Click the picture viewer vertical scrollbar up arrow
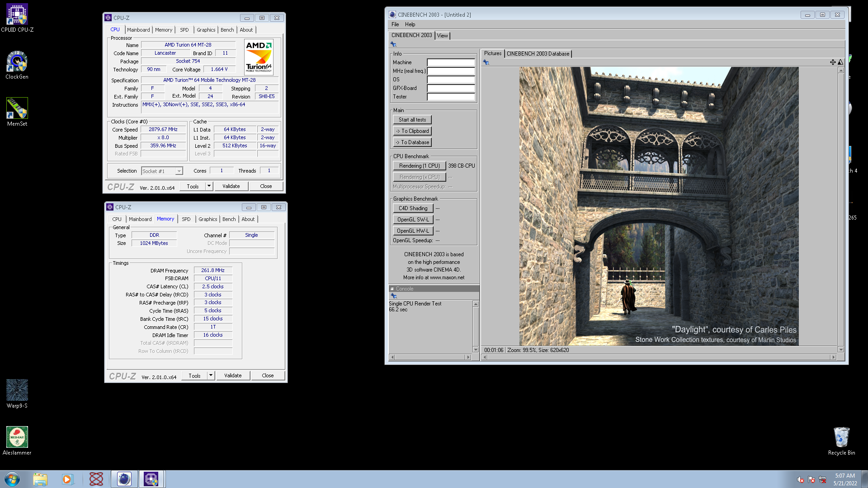The width and height of the screenshot is (868, 488). coord(841,70)
